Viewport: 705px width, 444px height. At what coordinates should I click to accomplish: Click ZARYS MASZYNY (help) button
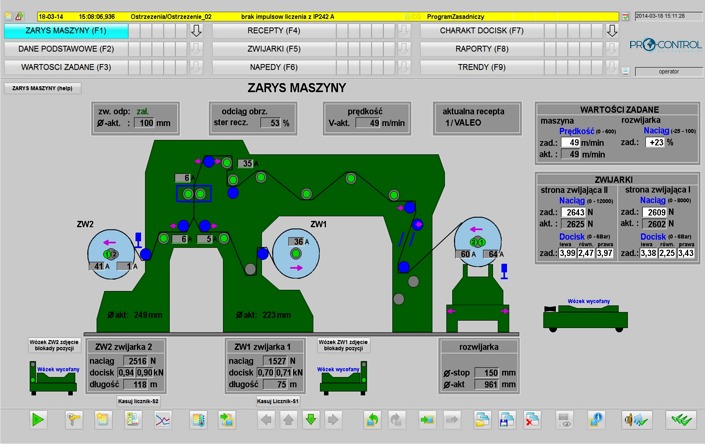[x=43, y=88]
